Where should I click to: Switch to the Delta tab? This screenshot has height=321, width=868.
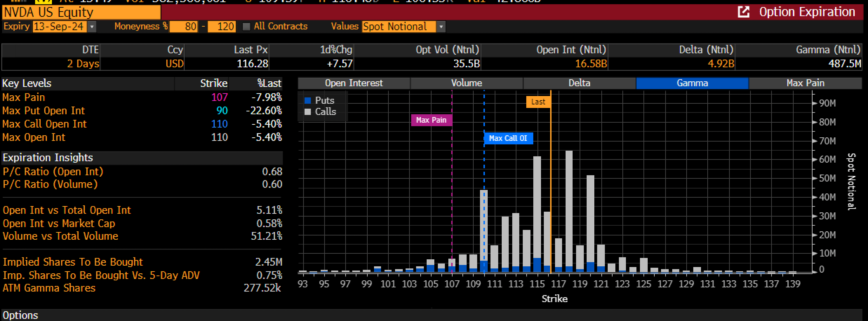[579, 83]
